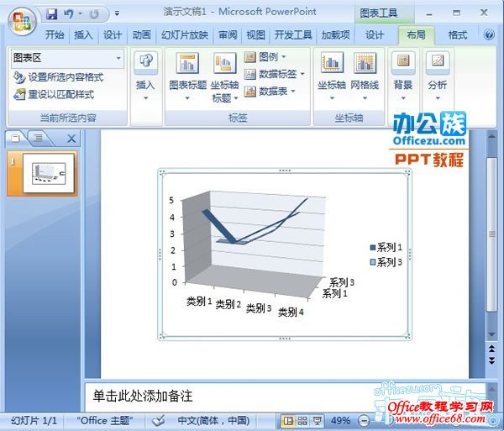Click the Office round button
This screenshot has height=431, width=504.
[22, 21]
